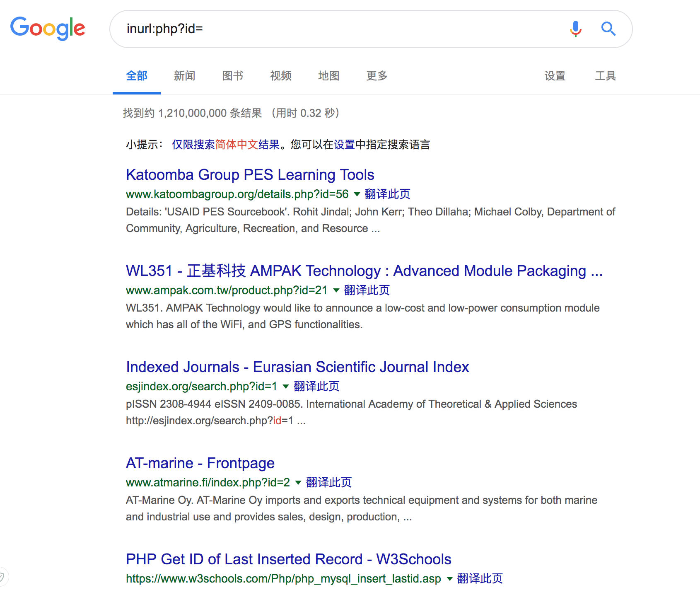
Task: Expand the arrow next to ampak.com.tw URL
Action: (336, 290)
